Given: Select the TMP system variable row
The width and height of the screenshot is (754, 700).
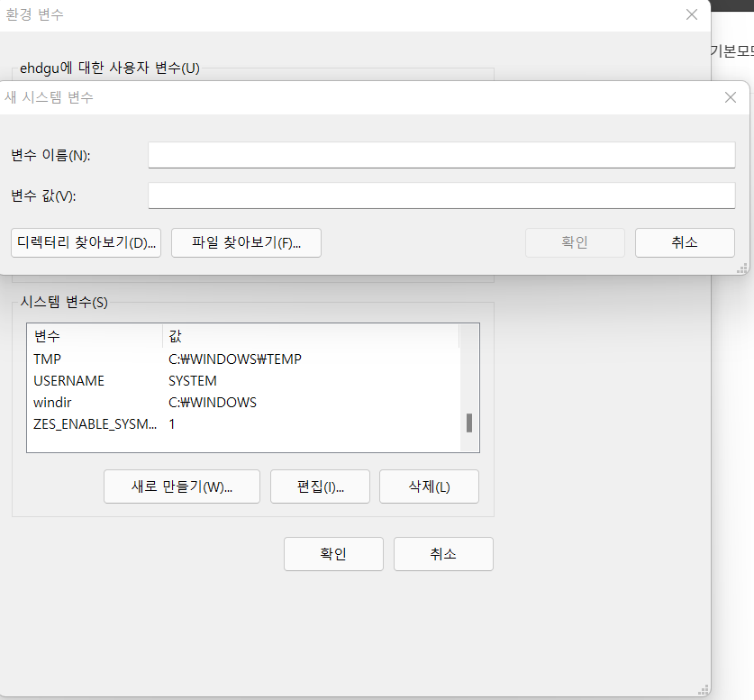Looking at the screenshot, I should tap(243, 359).
